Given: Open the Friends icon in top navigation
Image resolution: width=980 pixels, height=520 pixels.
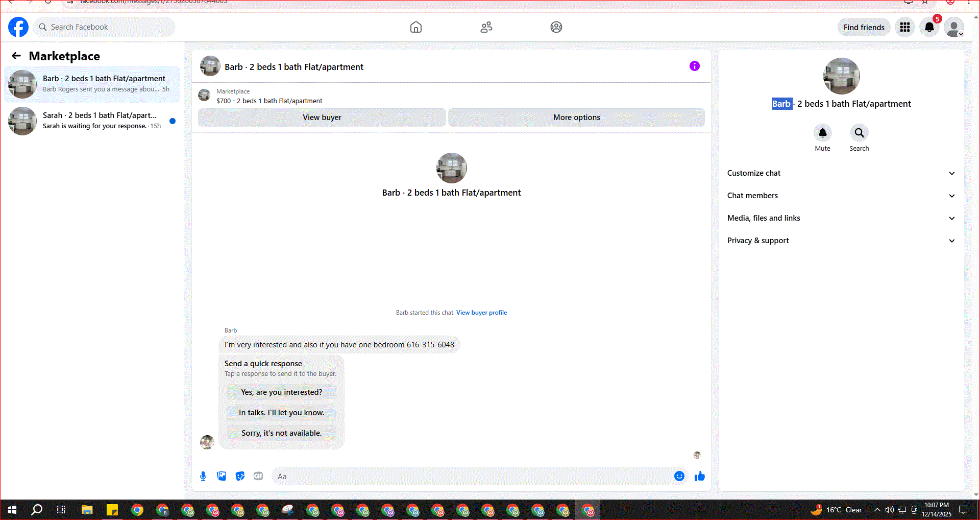Looking at the screenshot, I should 486,27.
